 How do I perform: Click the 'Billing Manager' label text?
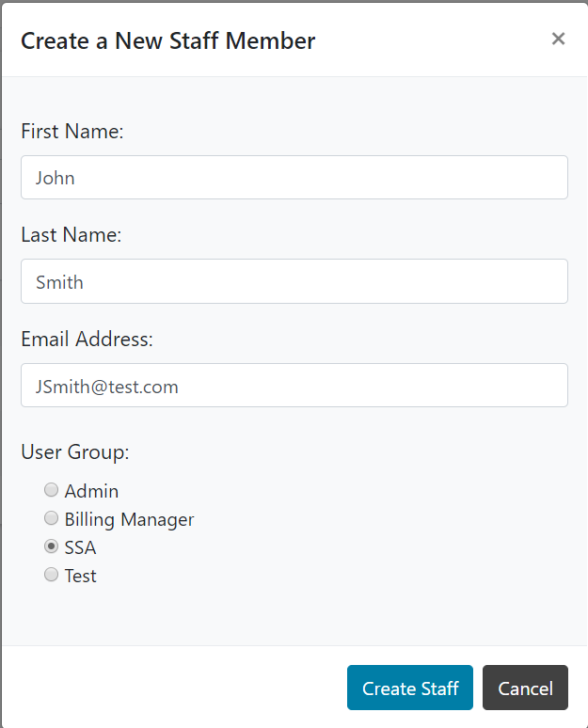129,519
